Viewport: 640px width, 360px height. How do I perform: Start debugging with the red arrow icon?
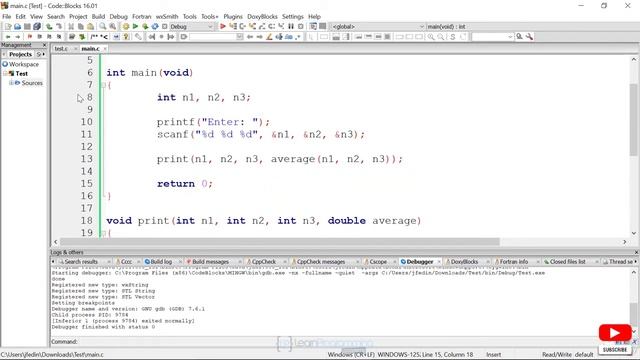click(222, 27)
